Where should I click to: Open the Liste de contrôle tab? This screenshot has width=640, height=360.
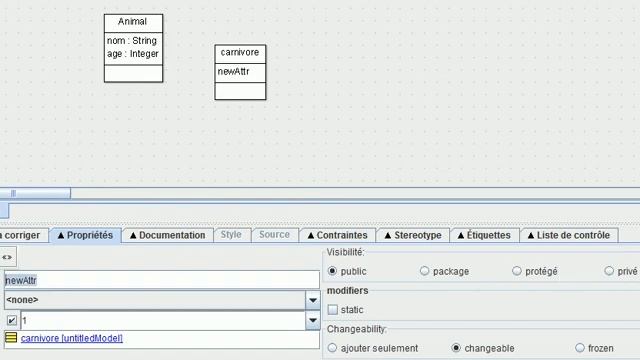(x=569, y=235)
